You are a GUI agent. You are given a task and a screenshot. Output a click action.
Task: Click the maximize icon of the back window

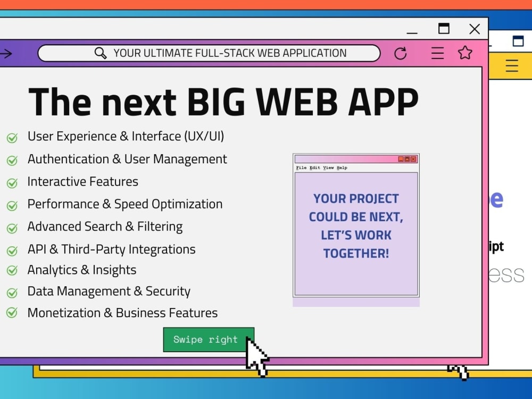point(518,41)
